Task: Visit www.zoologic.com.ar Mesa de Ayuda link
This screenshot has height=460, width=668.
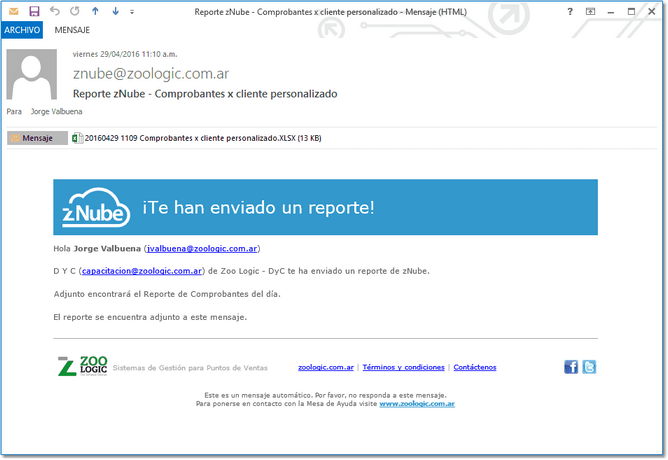Action: 417,404
